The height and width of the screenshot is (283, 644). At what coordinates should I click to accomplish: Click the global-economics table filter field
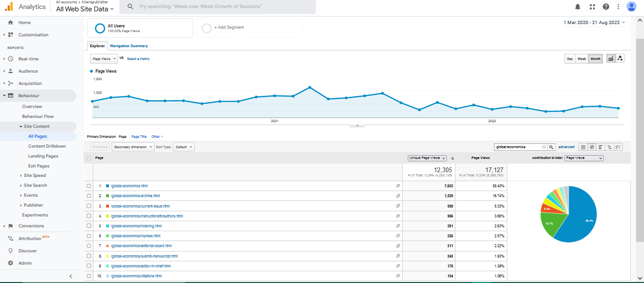tap(518, 147)
